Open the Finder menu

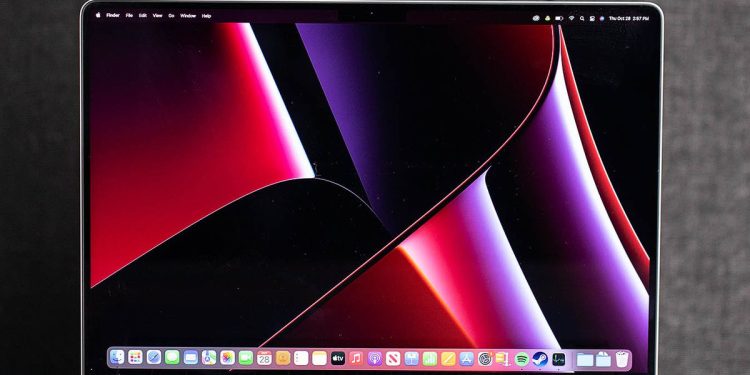[113, 15]
